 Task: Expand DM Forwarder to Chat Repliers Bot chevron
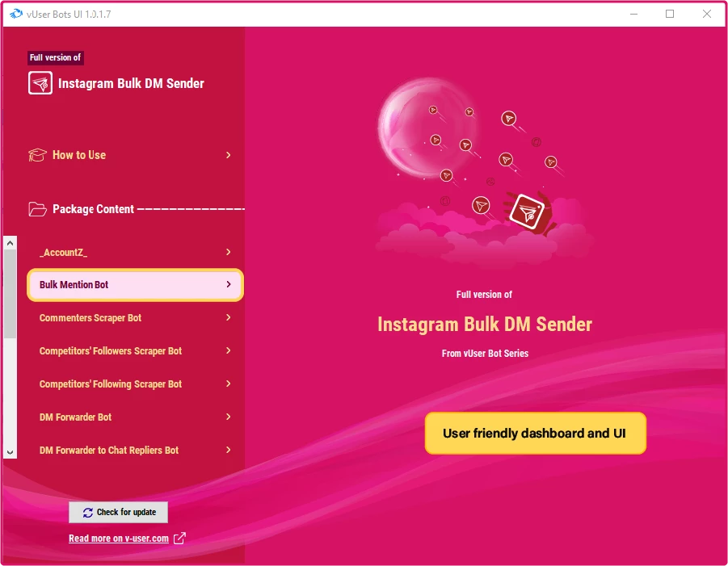229,450
